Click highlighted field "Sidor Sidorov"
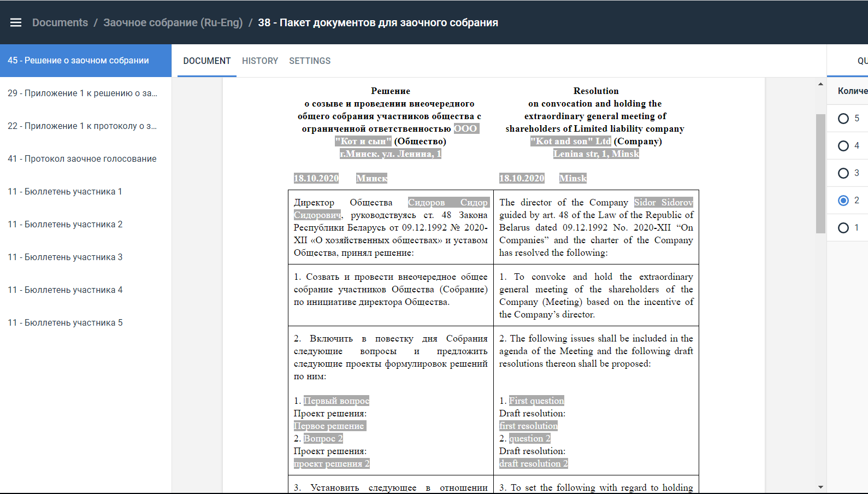868x494 pixels. [x=663, y=202]
